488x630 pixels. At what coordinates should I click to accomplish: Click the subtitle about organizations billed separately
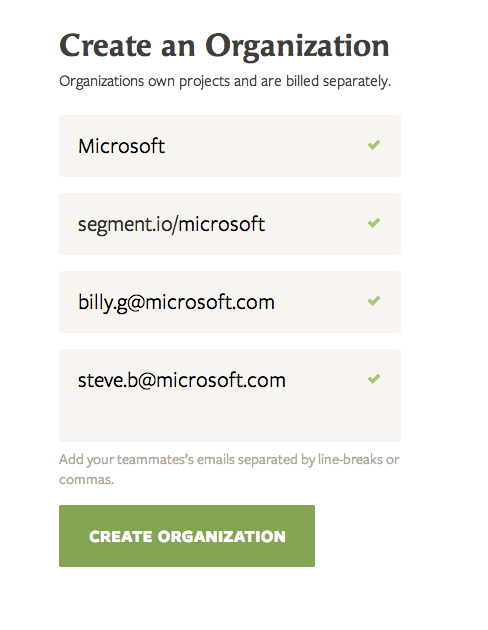coord(225,81)
